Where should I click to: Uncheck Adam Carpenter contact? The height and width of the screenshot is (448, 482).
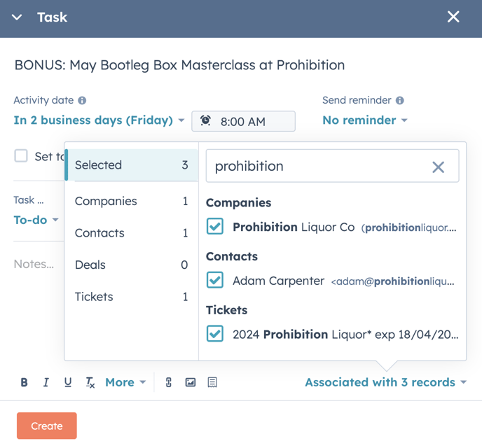click(x=215, y=281)
